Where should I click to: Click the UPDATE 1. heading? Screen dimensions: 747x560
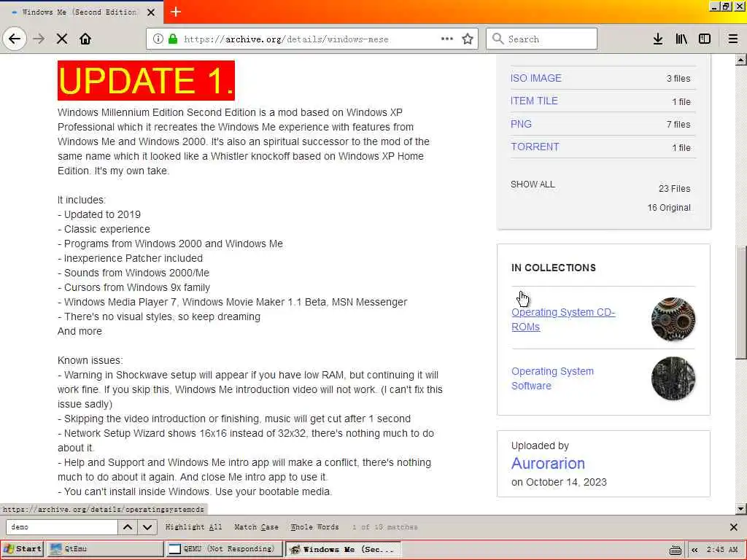tap(146, 80)
